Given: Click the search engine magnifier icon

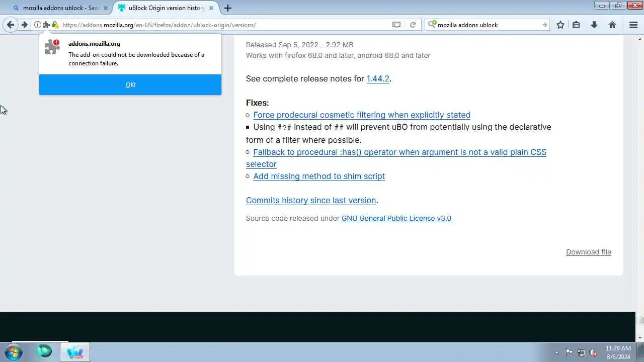Looking at the screenshot, I should tap(432, 24).
